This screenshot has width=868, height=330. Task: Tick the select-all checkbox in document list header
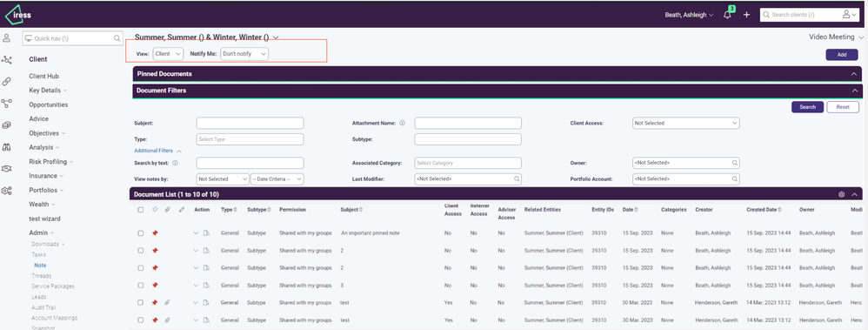pos(141,210)
